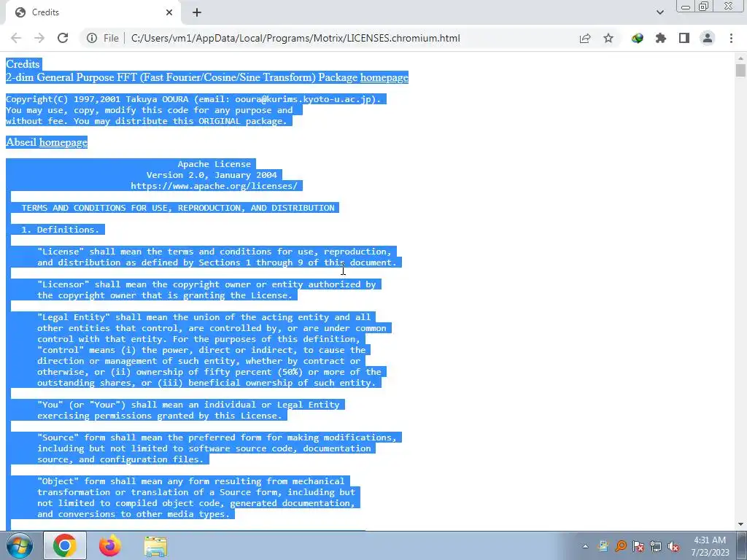Launch Firefox from the taskbar
The width and height of the screenshot is (747, 560).
point(110,545)
